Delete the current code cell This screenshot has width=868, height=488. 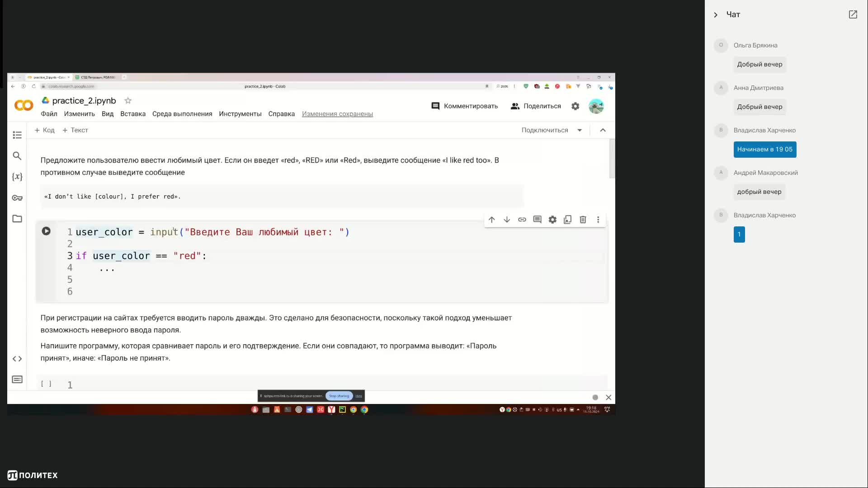point(583,220)
